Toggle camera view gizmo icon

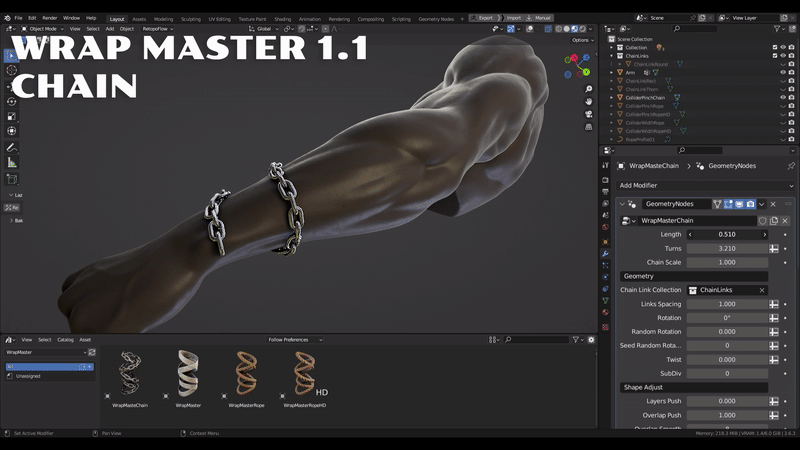click(x=588, y=114)
